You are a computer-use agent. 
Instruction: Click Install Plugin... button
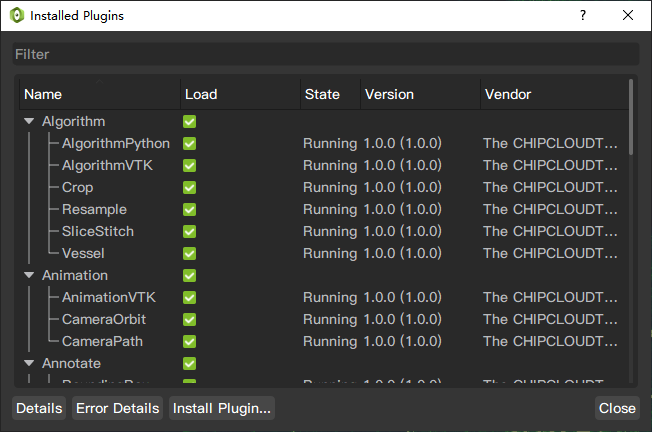222,408
